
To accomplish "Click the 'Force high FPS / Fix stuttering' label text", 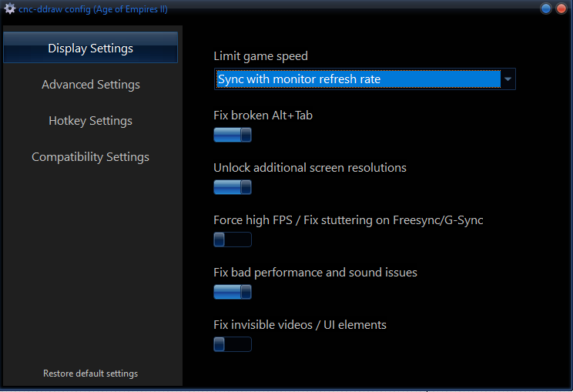I will (x=348, y=220).
